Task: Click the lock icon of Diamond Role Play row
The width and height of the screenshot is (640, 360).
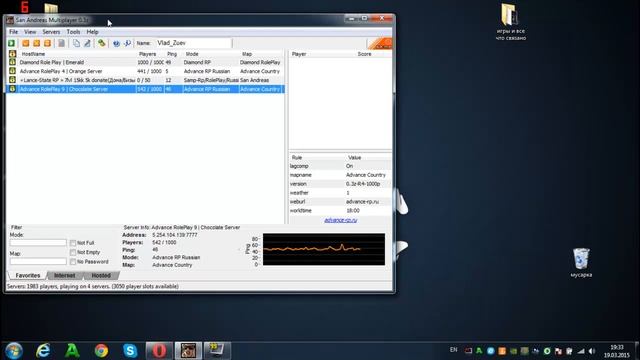Action: click(12, 62)
